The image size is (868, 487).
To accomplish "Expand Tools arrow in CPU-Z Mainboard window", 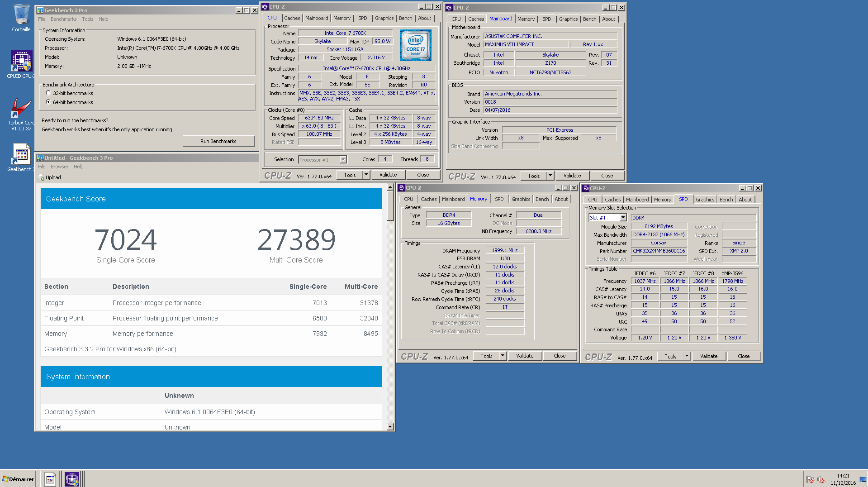I will [x=550, y=176].
